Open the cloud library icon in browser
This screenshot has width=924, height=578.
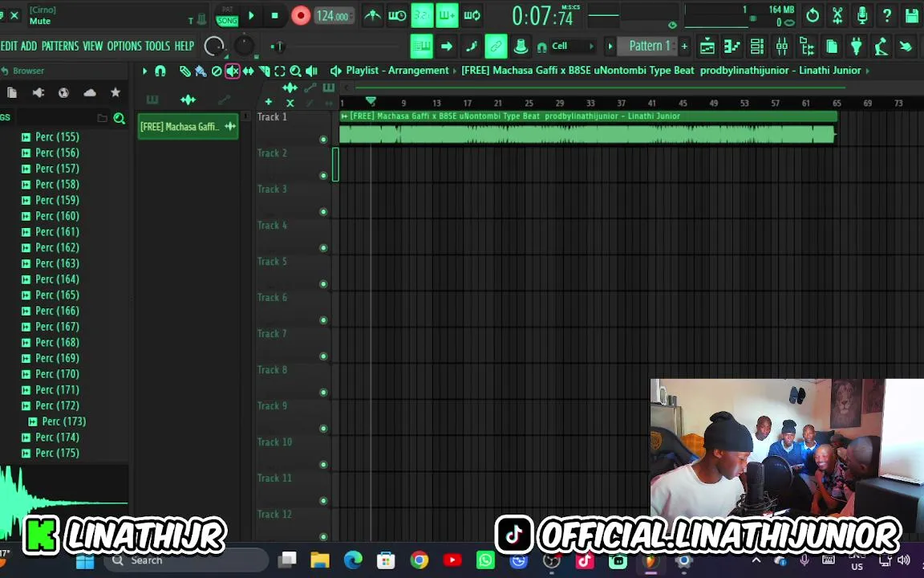click(90, 92)
